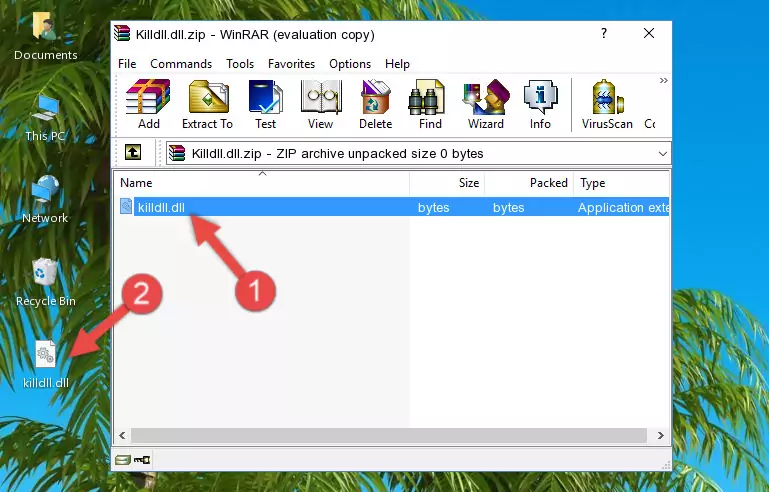Close the WinRAR window
The image size is (769, 492).
[649, 33]
